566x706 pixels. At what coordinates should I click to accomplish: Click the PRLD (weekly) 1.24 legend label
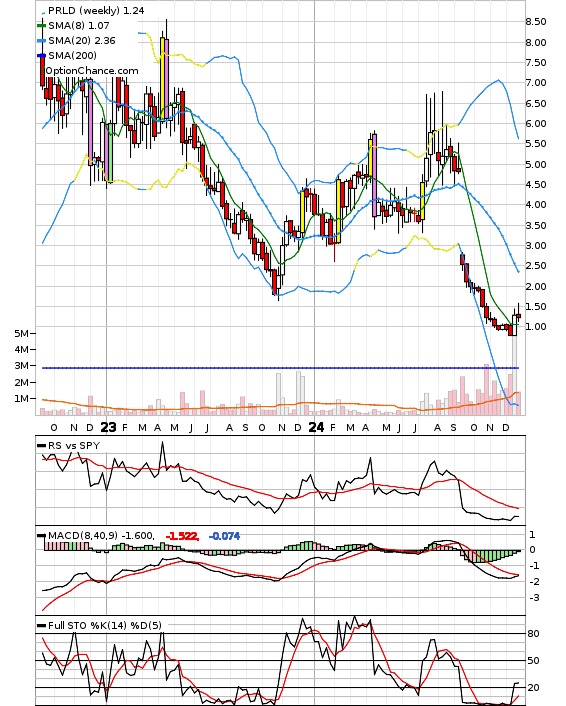[96, 10]
